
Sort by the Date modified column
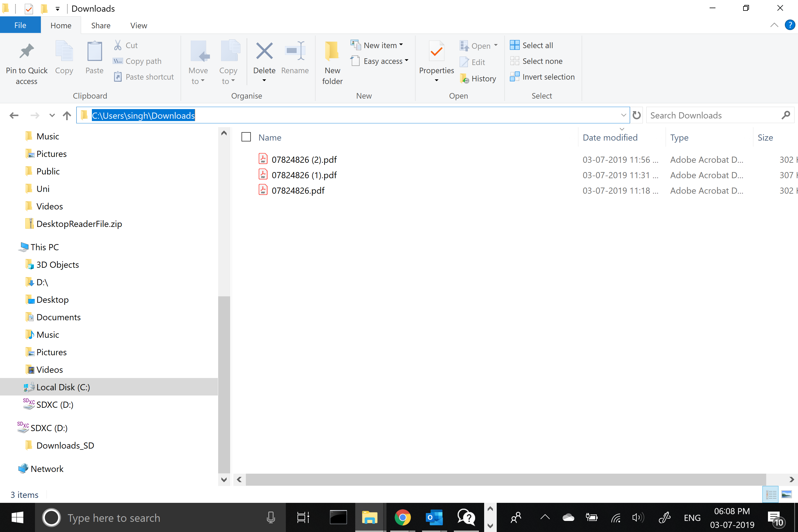(x=610, y=137)
